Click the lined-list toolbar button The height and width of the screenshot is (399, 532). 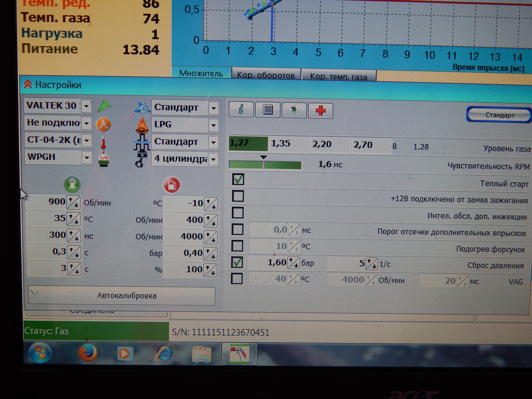[x=268, y=110]
